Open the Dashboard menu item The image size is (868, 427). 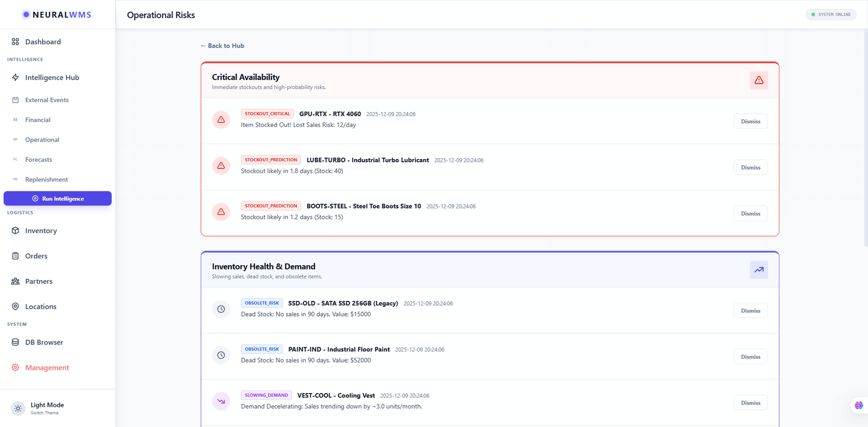pyautogui.click(x=43, y=42)
